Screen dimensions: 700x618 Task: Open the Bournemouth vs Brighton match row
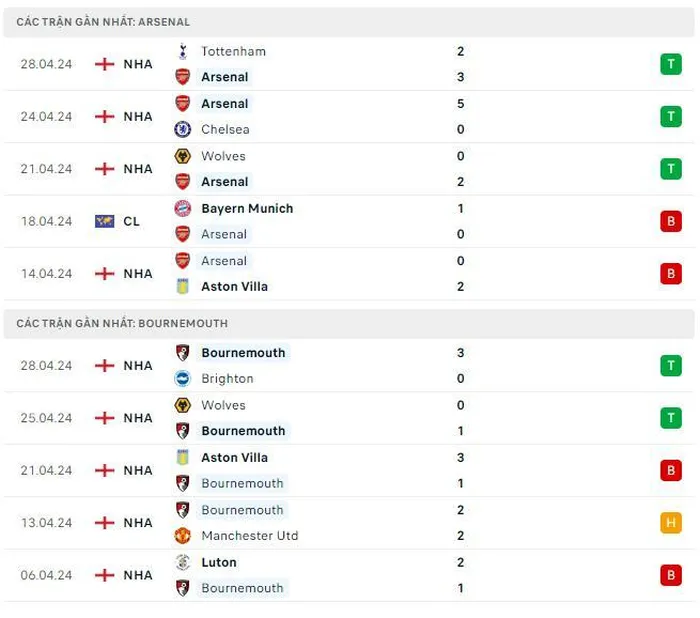(349, 366)
